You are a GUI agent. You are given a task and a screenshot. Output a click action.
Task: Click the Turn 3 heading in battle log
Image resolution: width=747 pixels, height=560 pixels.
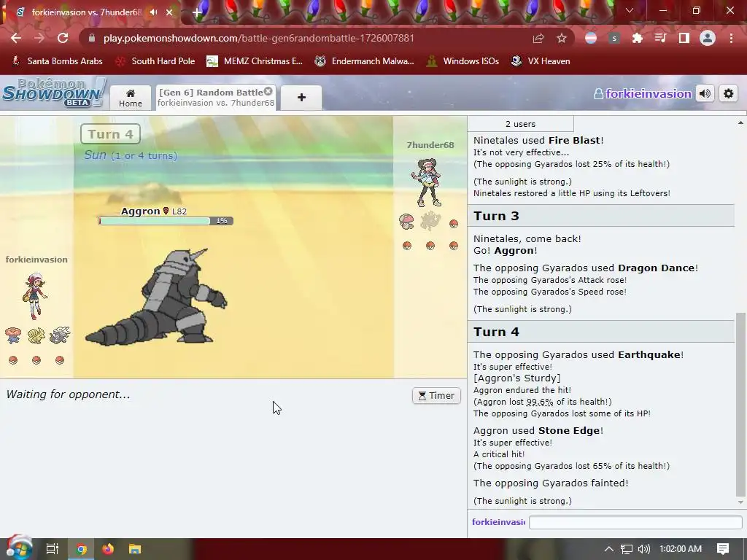(x=496, y=216)
